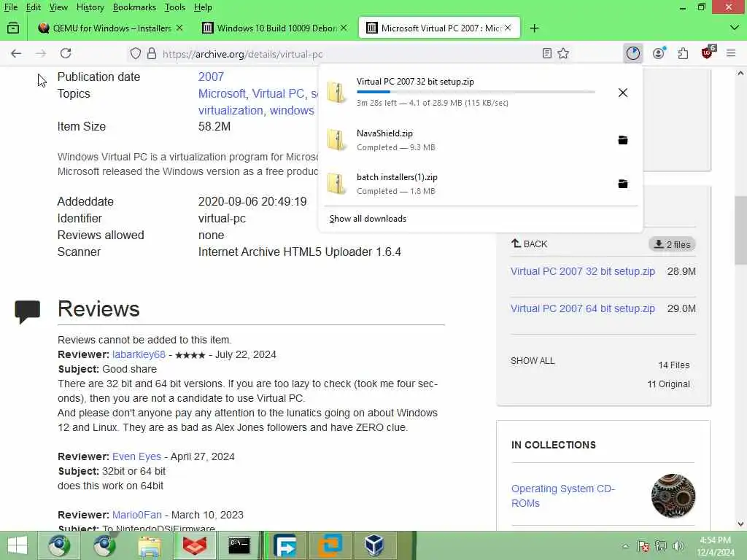Click the Reviews speech bubble icon
747x560 pixels.
point(27,312)
